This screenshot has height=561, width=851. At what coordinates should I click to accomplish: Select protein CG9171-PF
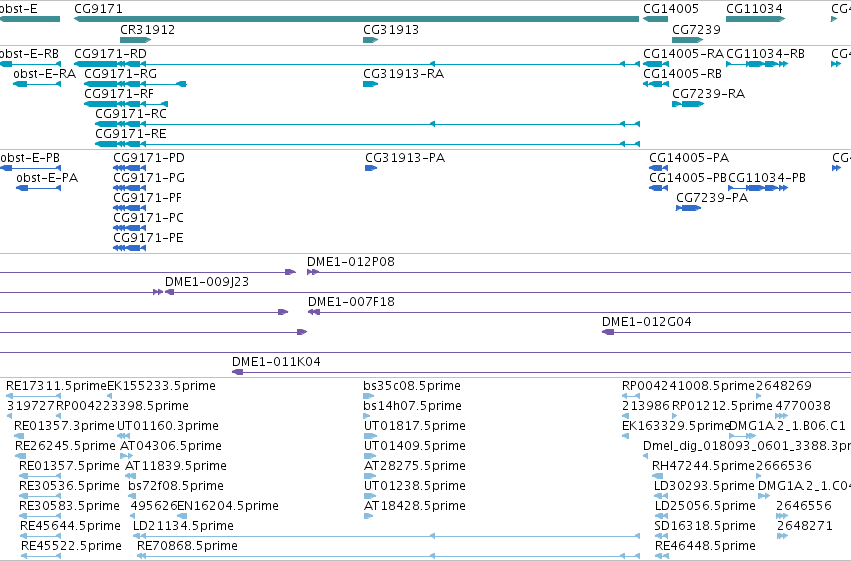pyautogui.click(x=130, y=208)
